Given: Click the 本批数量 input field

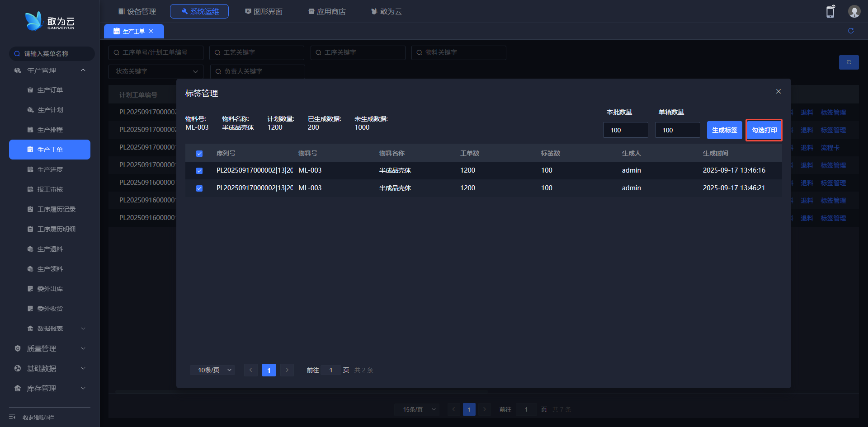Looking at the screenshot, I should pos(625,130).
